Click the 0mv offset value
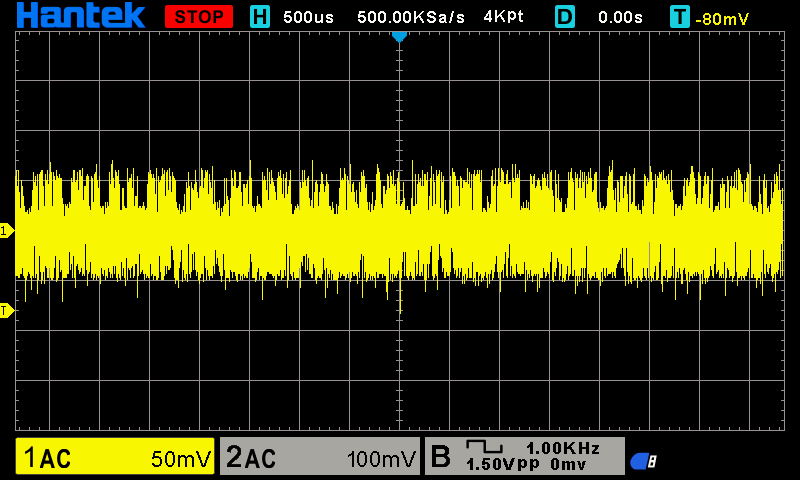The height and width of the screenshot is (480, 800). tap(568, 464)
